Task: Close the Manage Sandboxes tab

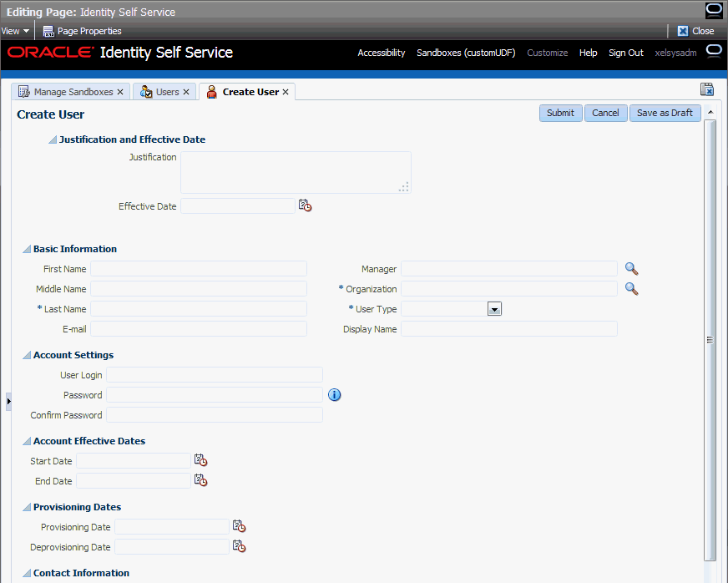Action: [120, 92]
